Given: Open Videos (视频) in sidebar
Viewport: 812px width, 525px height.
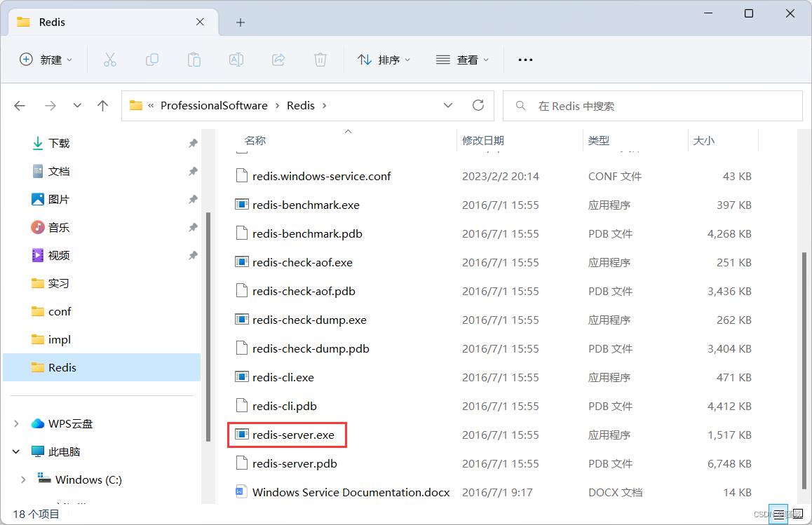Looking at the screenshot, I should click(58, 255).
